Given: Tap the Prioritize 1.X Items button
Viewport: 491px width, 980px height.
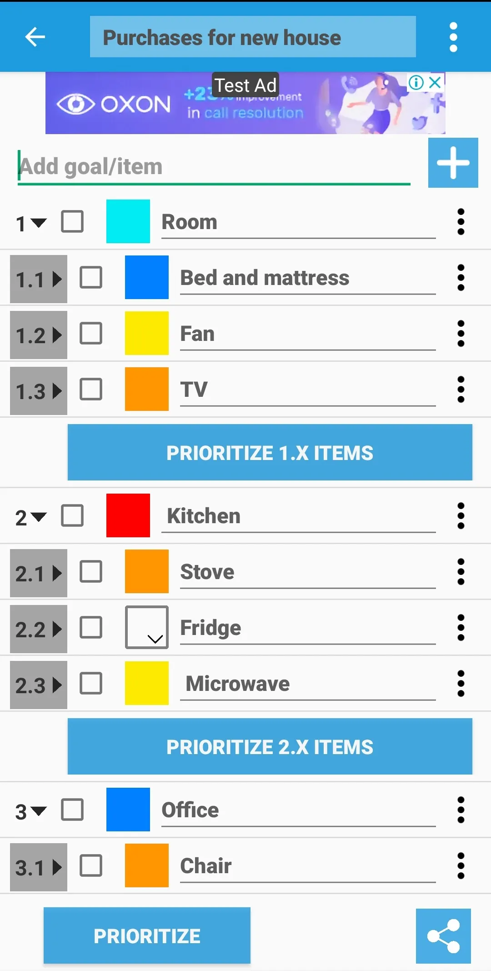Looking at the screenshot, I should 270,452.
